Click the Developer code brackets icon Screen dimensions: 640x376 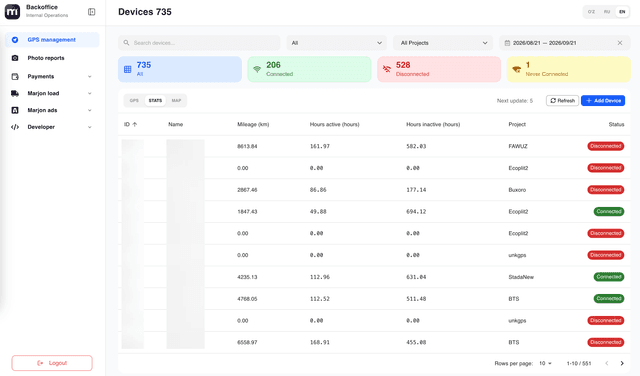(15, 127)
